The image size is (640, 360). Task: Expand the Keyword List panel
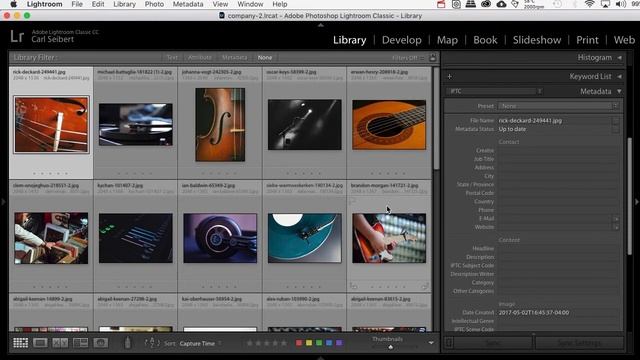[x=619, y=76]
